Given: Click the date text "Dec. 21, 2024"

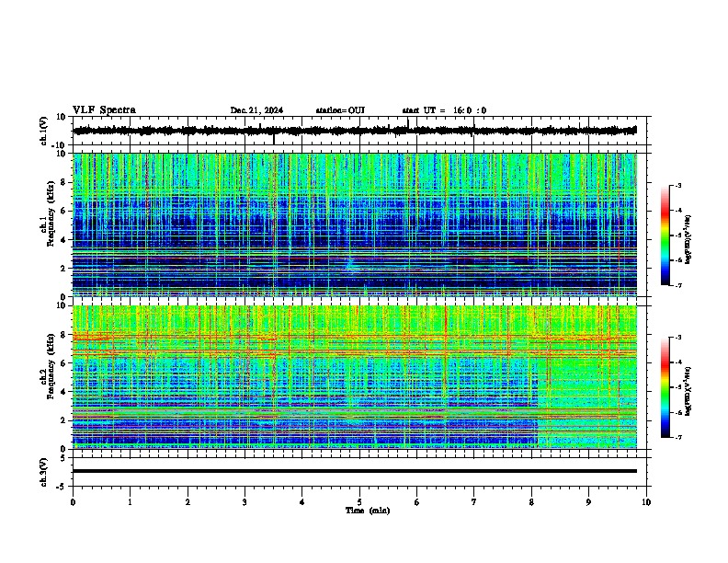Looking at the screenshot, I should (x=256, y=110).
